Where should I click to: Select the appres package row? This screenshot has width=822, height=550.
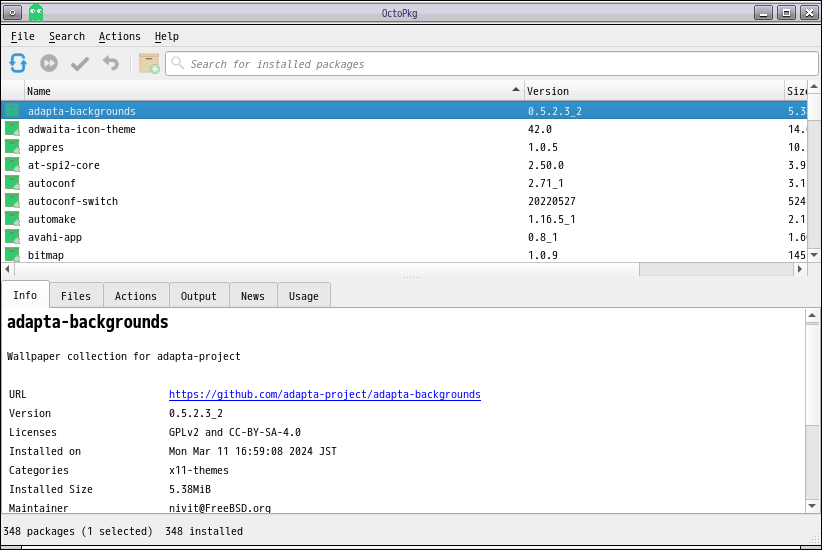pos(404,147)
